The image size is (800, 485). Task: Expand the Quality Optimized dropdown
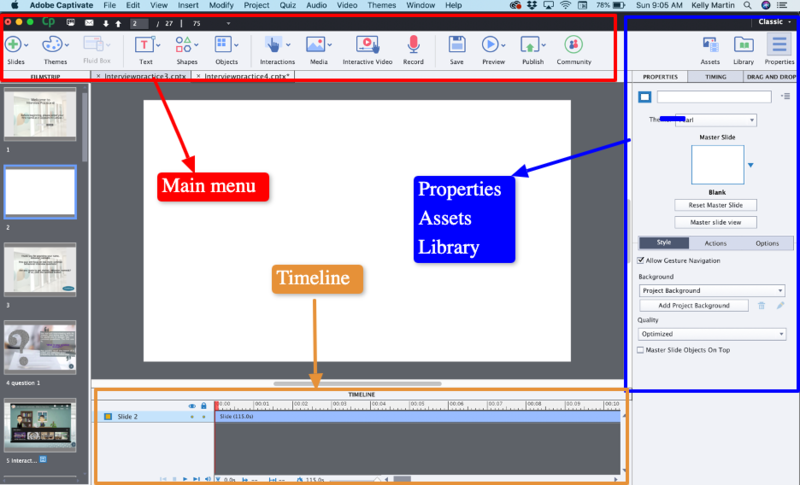pyautogui.click(x=714, y=333)
